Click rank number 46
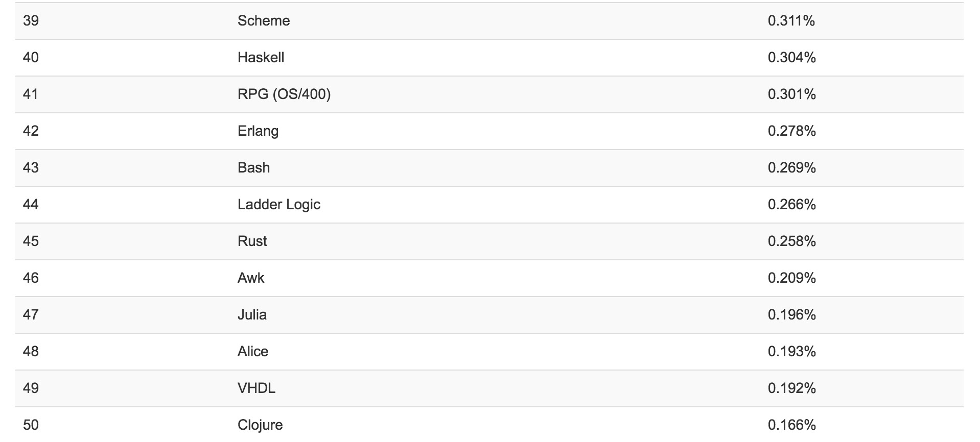 (31, 278)
